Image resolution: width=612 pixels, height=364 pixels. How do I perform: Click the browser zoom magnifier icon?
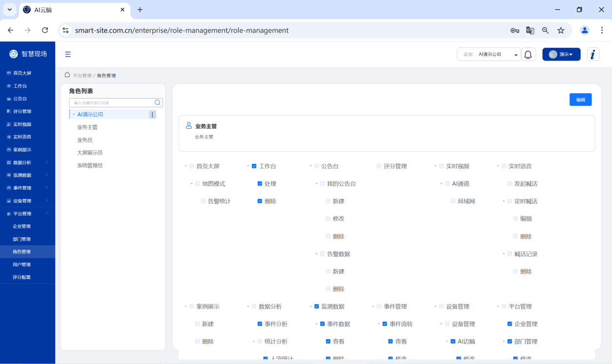[546, 30]
